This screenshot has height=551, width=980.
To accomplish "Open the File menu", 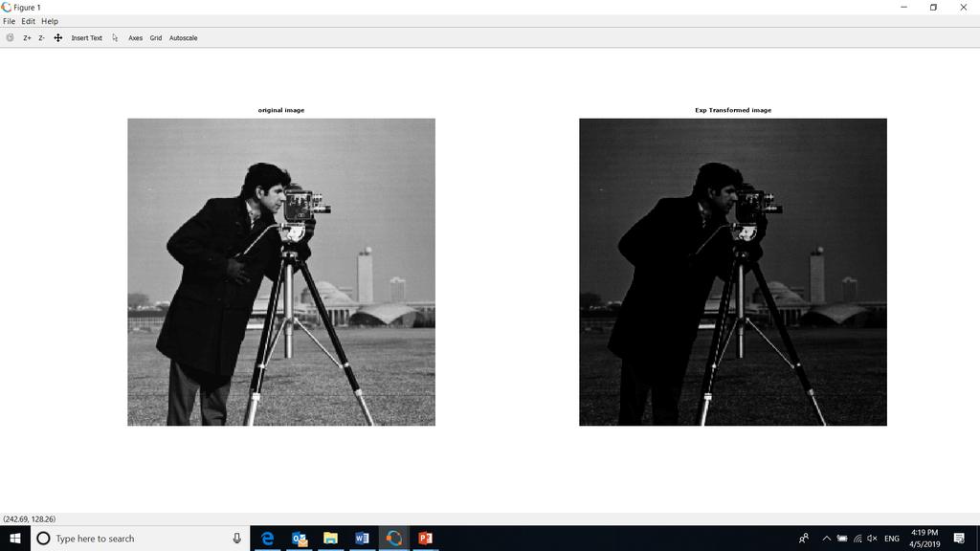I will [x=9, y=21].
